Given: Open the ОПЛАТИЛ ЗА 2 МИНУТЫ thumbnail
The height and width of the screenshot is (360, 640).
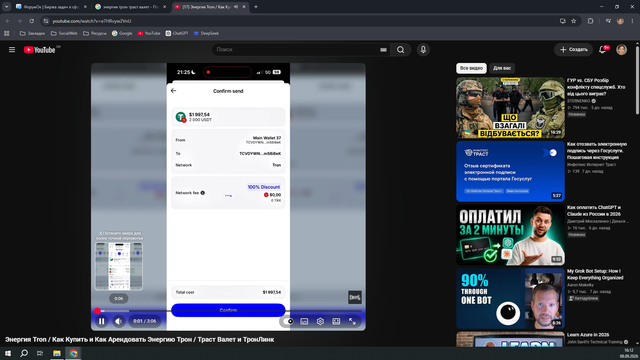Looking at the screenshot, I should click(x=510, y=235).
